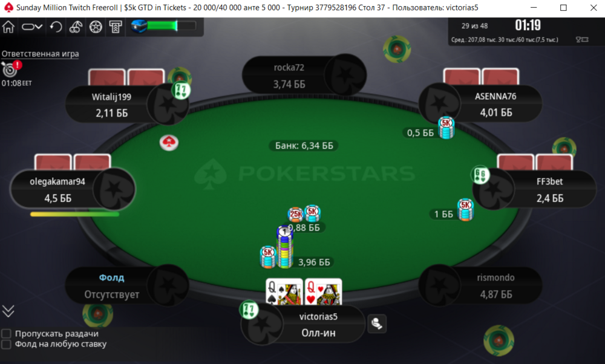Open the table view dropdown
Viewport: 605px width, 364px height.
pos(32,27)
